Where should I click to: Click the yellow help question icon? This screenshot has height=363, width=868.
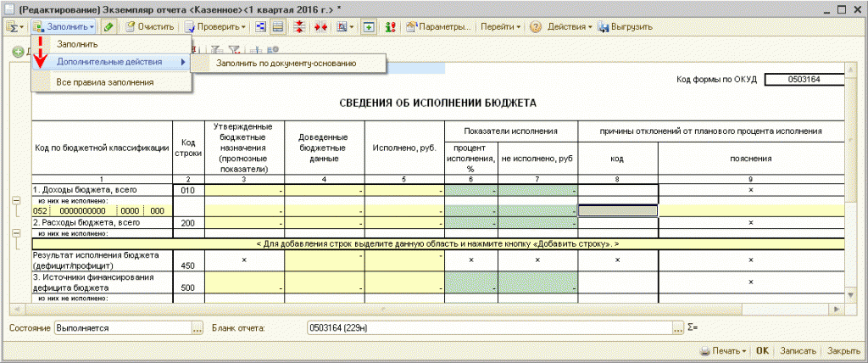click(x=536, y=26)
